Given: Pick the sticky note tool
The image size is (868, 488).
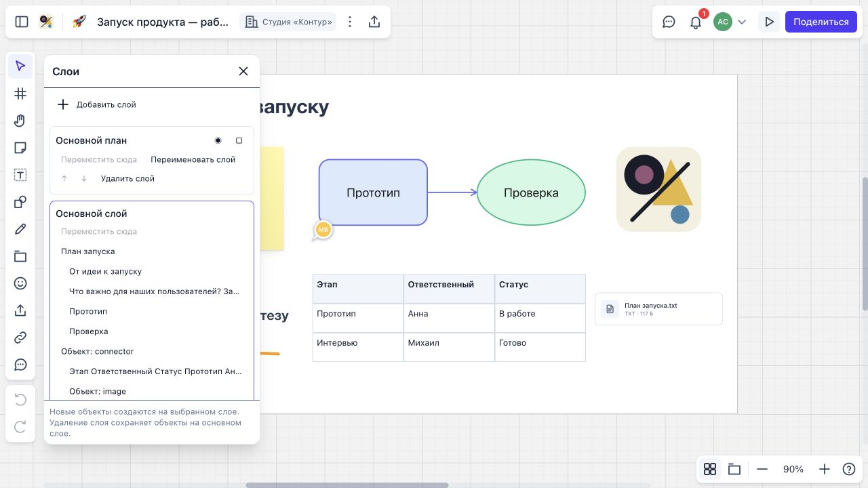Looking at the screenshot, I should point(20,148).
